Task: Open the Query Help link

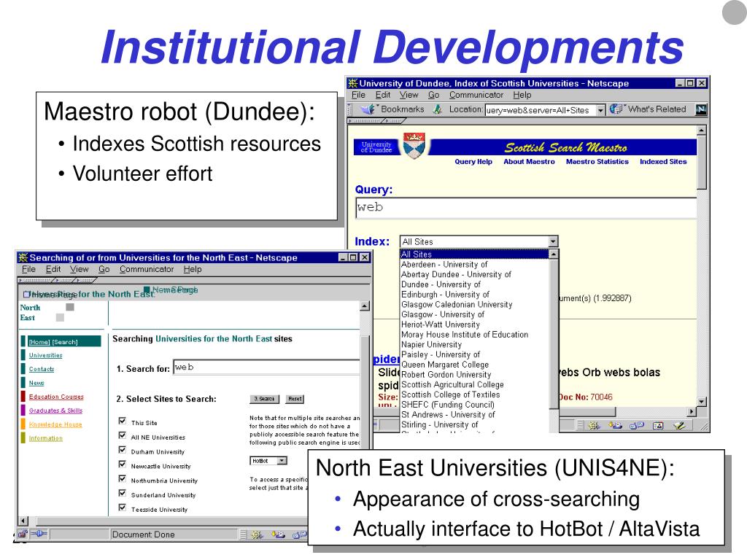Action: tap(473, 161)
